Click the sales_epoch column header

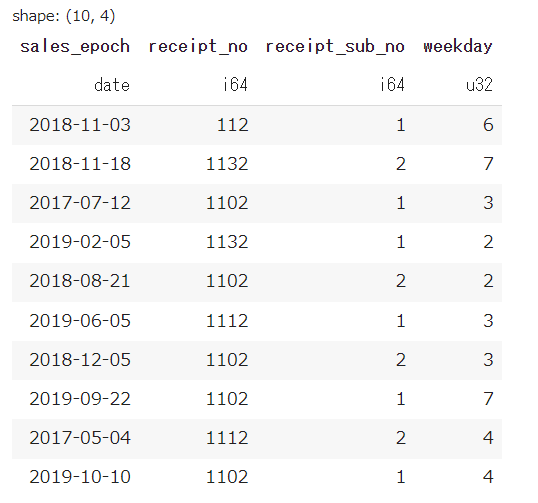(x=75, y=47)
